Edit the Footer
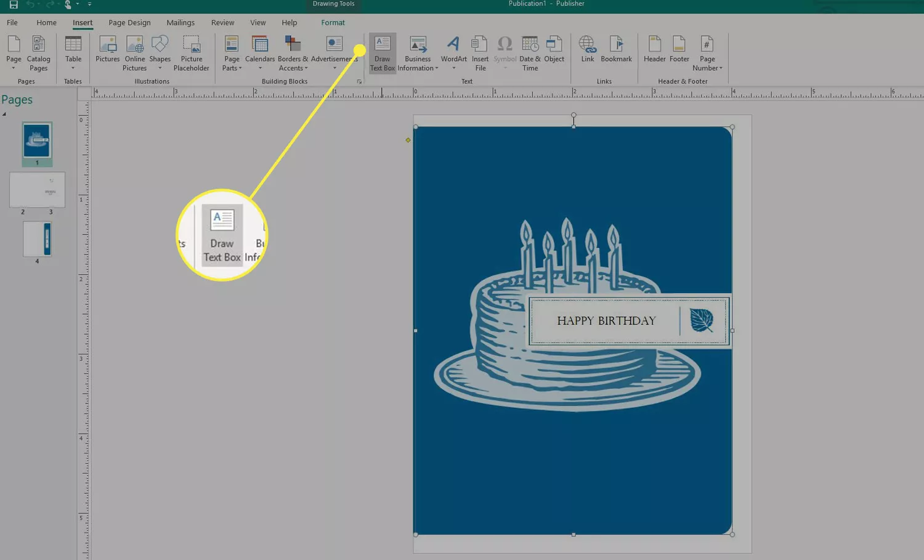The width and height of the screenshot is (924, 560). click(x=679, y=50)
